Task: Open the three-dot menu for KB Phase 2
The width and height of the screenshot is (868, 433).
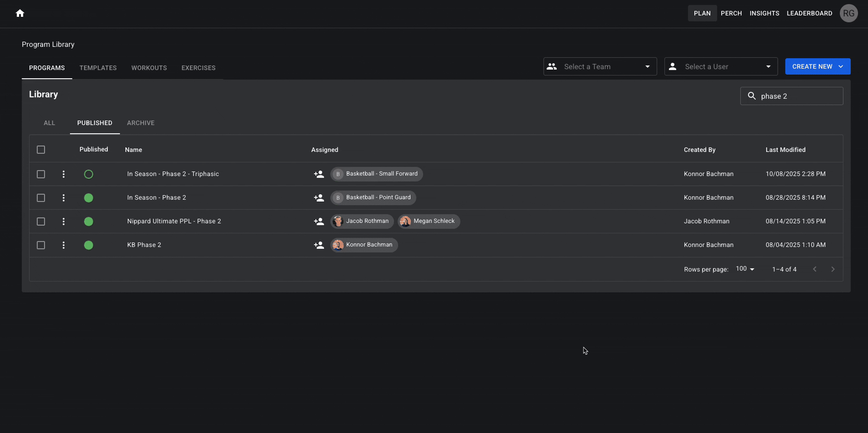Action: 63,245
